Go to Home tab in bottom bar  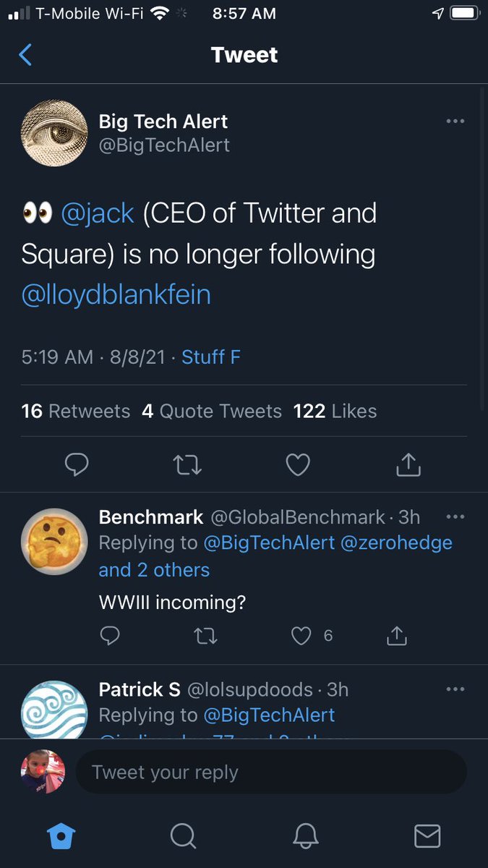coord(61,836)
